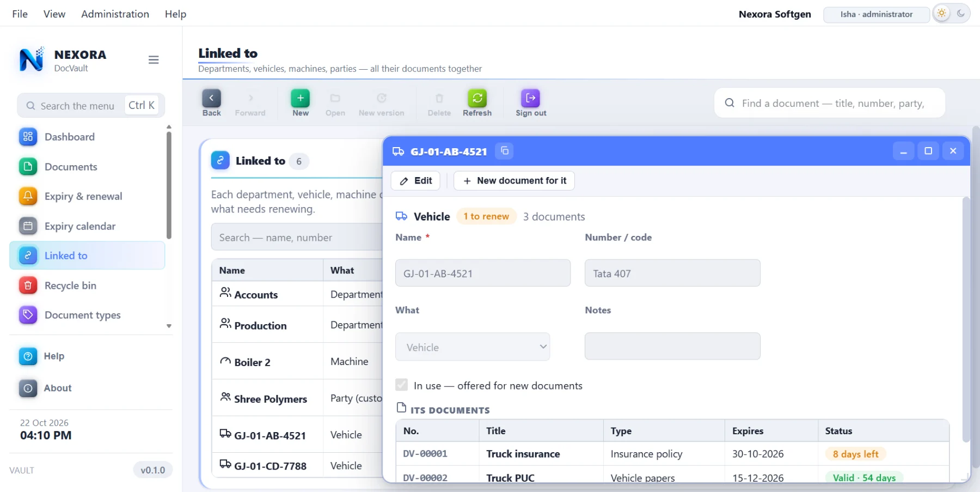Open Dashboard from the sidebar
Viewport: 980px width, 492px height.
coord(87,137)
